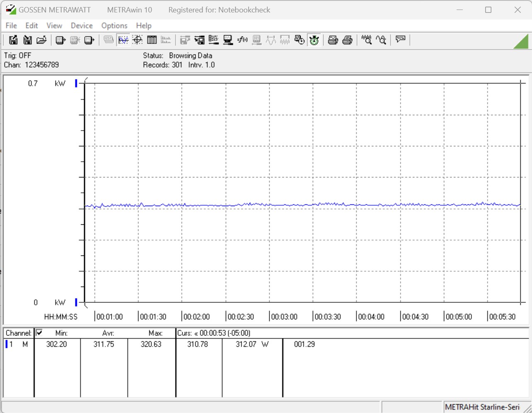Toggle the Channel checkbox in bottom table
The image size is (532, 413).
coord(39,333)
